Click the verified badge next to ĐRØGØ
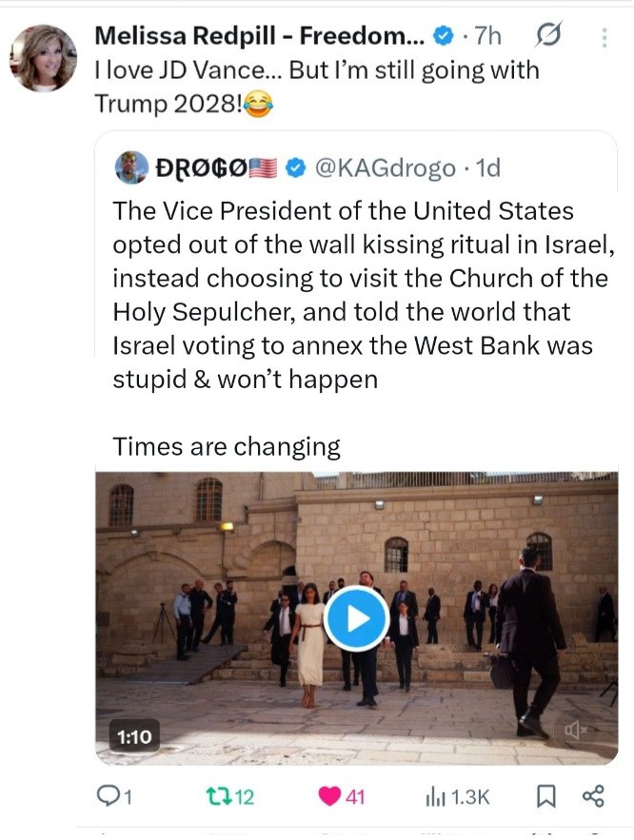634x840 pixels. click(296, 167)
